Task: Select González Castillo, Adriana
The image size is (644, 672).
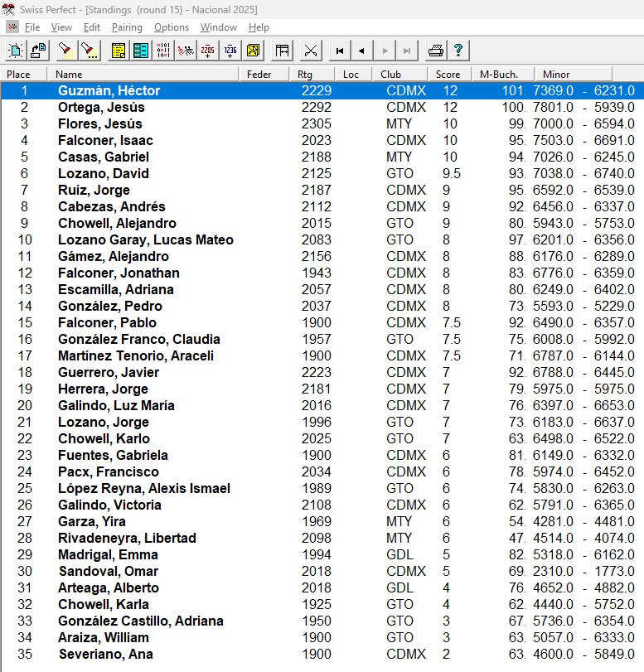Action: pos(141,621)
